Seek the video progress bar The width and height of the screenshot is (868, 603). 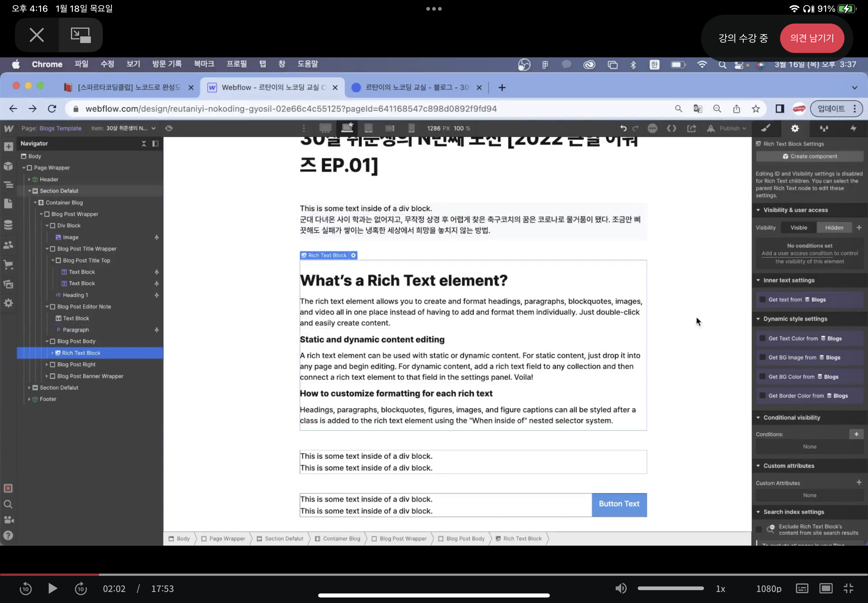pyautogui.click(x=434, y=575)
